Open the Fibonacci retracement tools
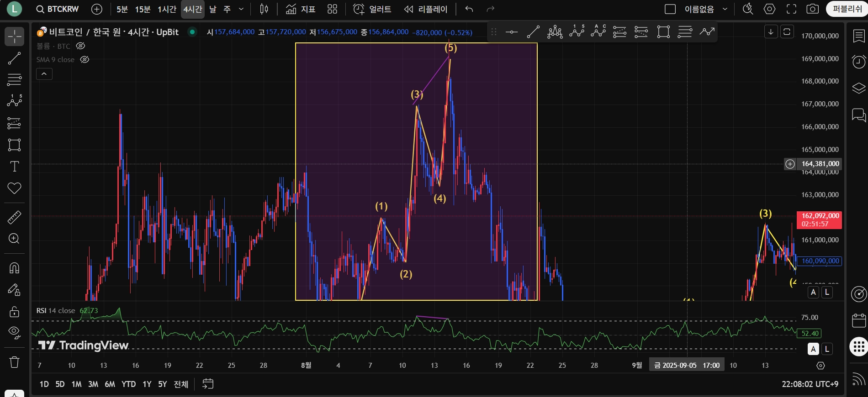868x397 pixels. pyautogui.click(x=14, y=79)
